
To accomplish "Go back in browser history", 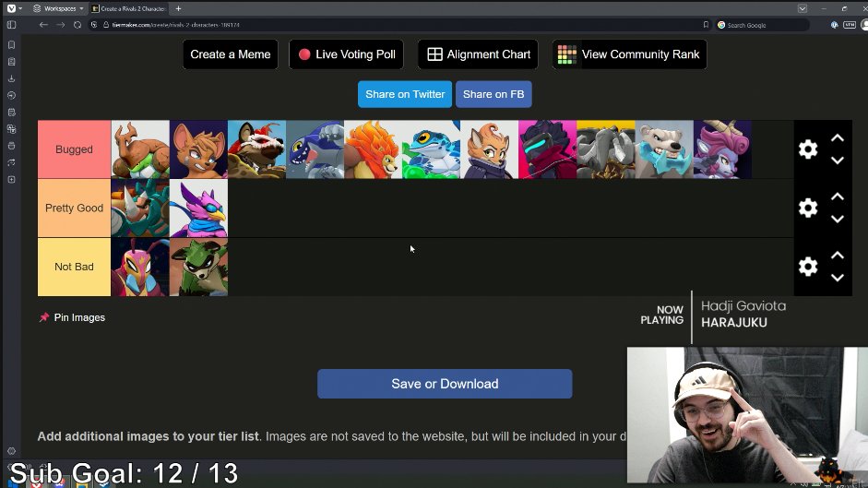I will (x=43, y=25).
